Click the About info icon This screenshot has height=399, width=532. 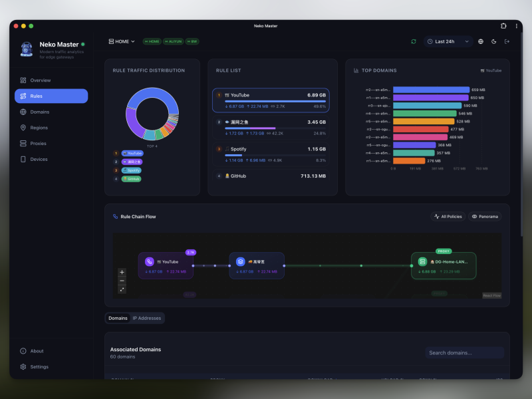[23, 351]
